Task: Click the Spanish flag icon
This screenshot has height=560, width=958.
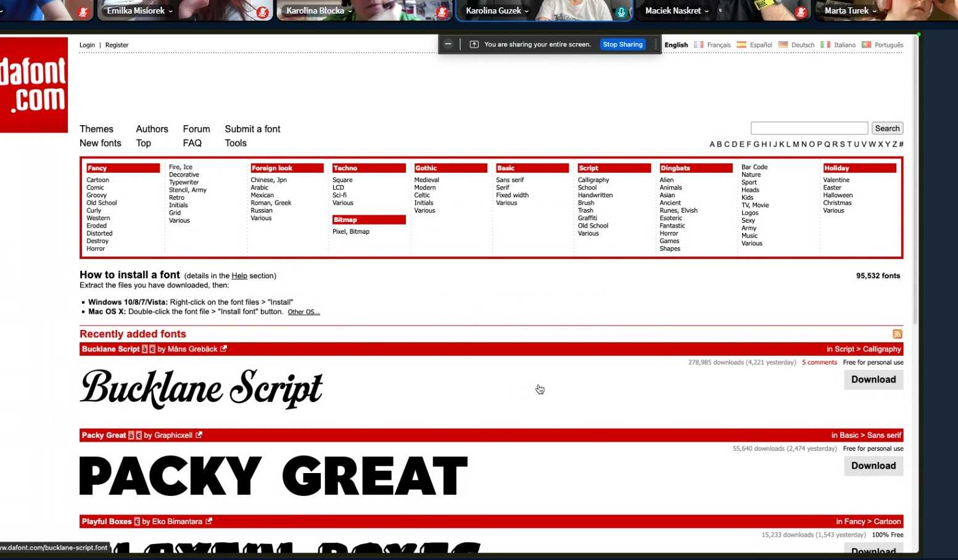Action: [741, 44]
